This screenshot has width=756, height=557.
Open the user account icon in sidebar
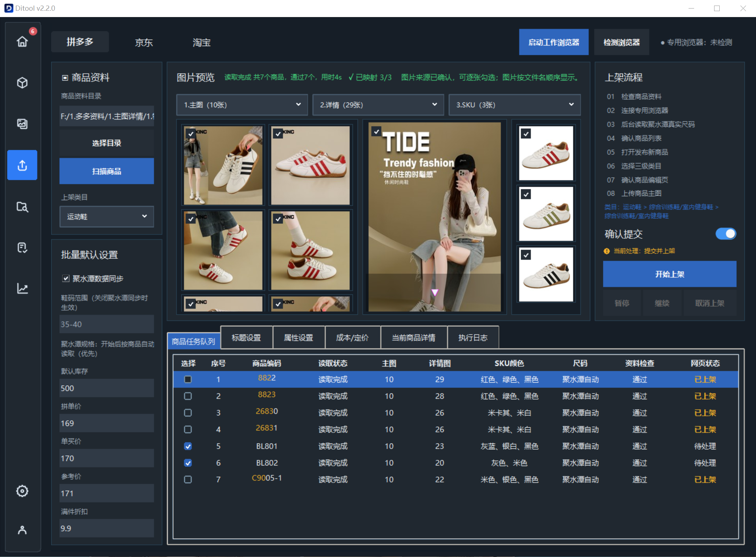coord(22,530)
